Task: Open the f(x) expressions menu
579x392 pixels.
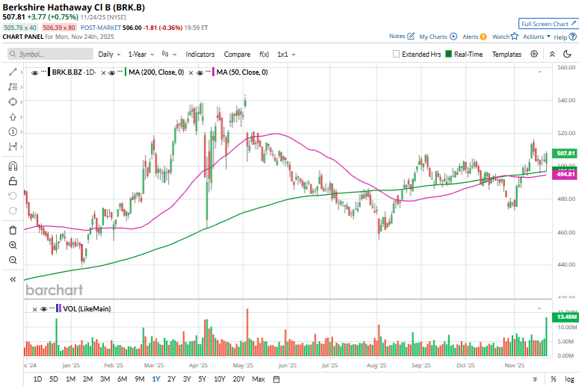Action: tap(264, 55)
